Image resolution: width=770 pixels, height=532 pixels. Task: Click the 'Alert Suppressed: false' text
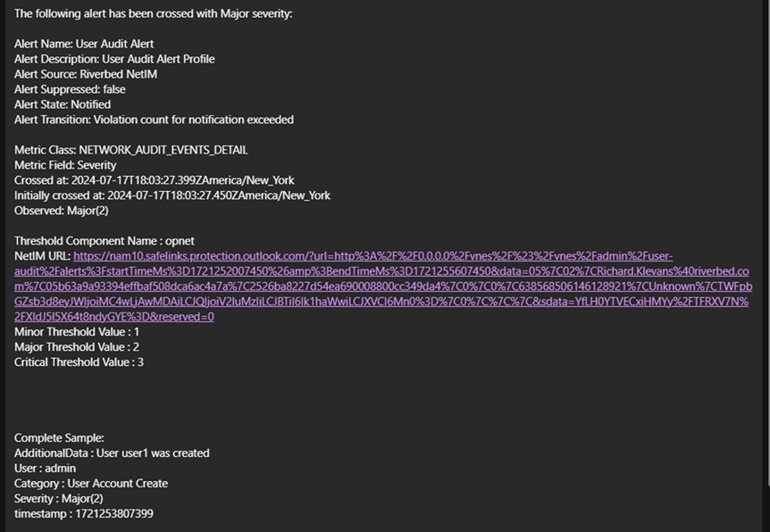tap(70, 89)
